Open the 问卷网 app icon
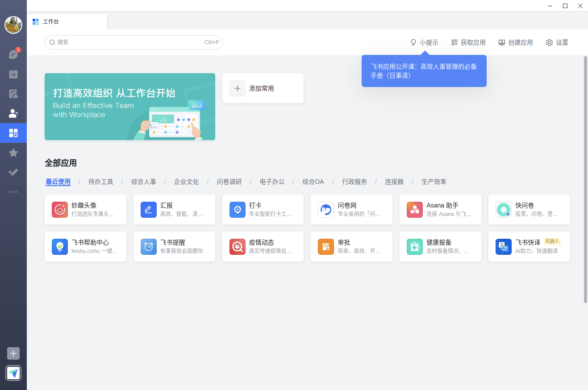Image resolution: width=588 pixels, height=390 pixels. tap(326, 210)
